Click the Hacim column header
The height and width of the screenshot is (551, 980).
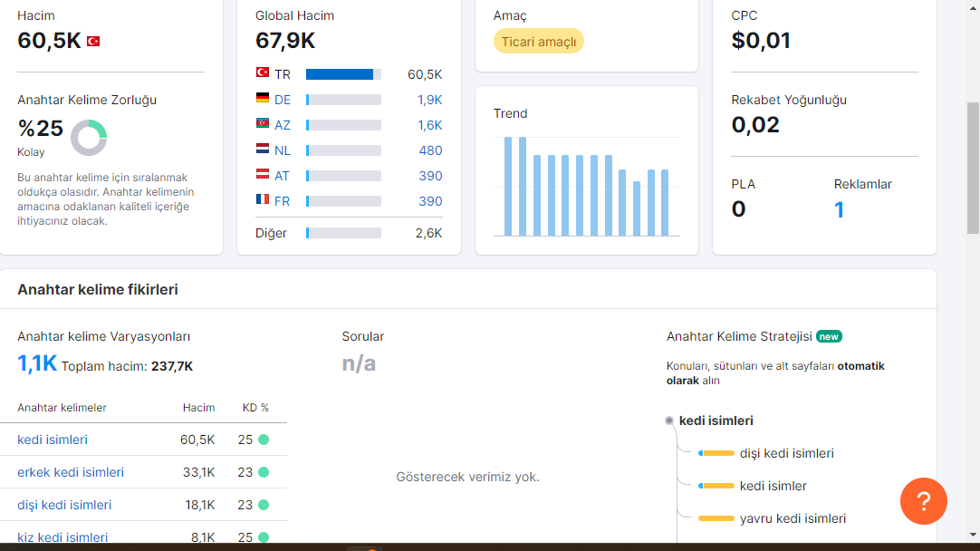[x=198, y=408]
